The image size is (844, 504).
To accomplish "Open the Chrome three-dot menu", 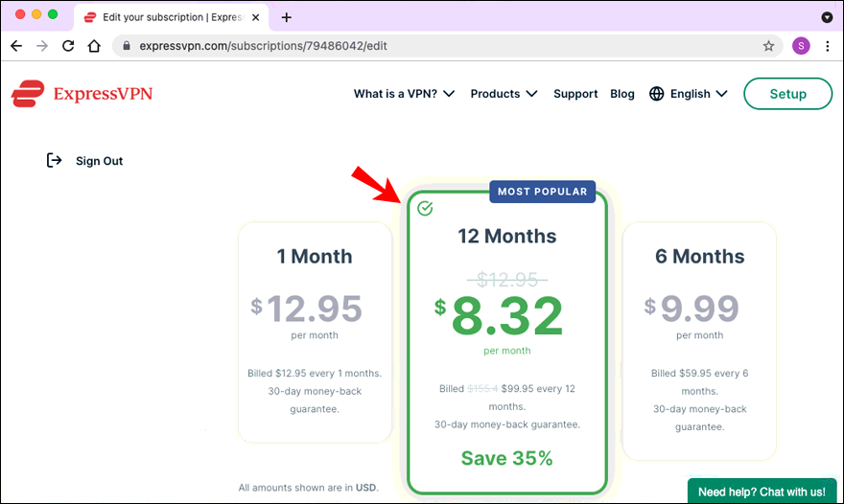I will coord(828,46).
